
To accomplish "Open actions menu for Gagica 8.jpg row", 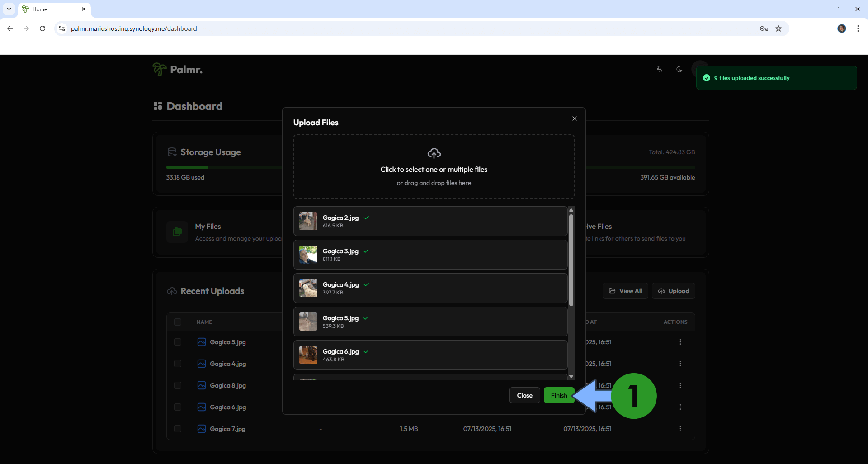I will click(x=680, y=385).
